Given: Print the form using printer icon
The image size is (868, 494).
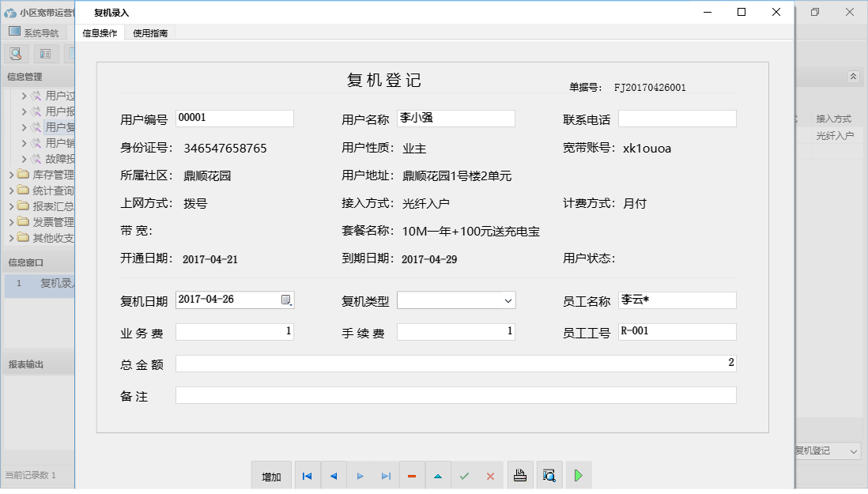Looking at the screenshot, I should coord(520,476).
